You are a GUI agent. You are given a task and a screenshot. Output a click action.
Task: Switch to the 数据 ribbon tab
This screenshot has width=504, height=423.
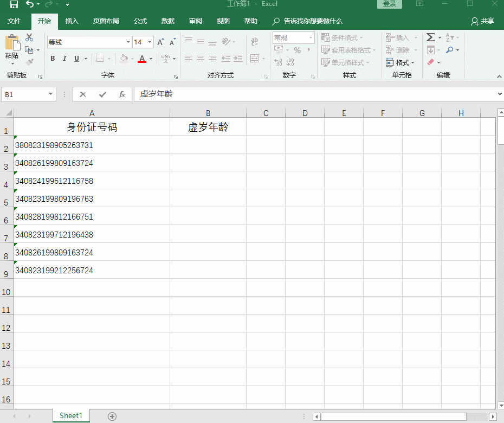(x=168, y=21)
